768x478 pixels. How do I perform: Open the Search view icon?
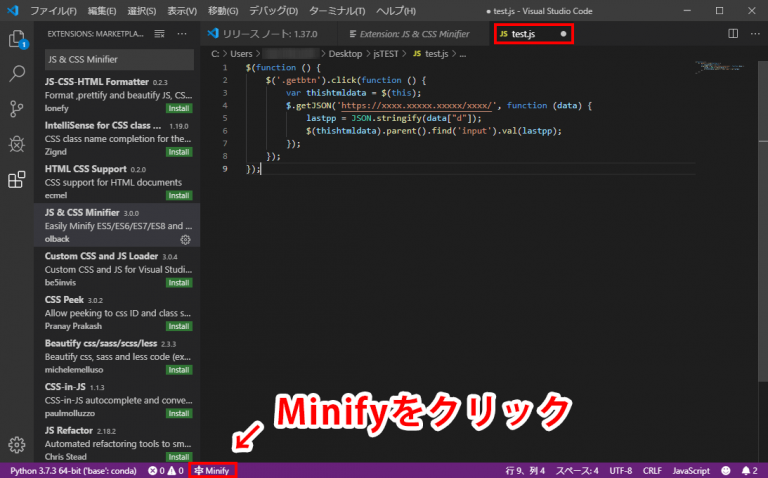point(16,74)
